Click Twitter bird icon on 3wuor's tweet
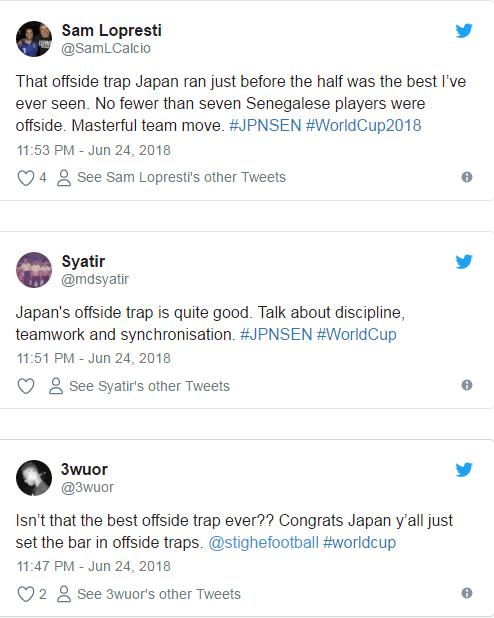 (464, 470)
